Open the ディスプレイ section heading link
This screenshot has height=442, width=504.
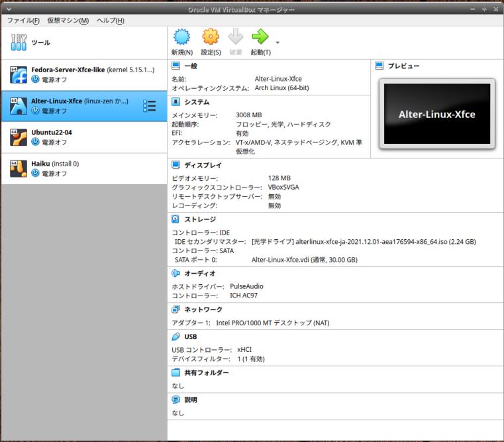[203, 165]
